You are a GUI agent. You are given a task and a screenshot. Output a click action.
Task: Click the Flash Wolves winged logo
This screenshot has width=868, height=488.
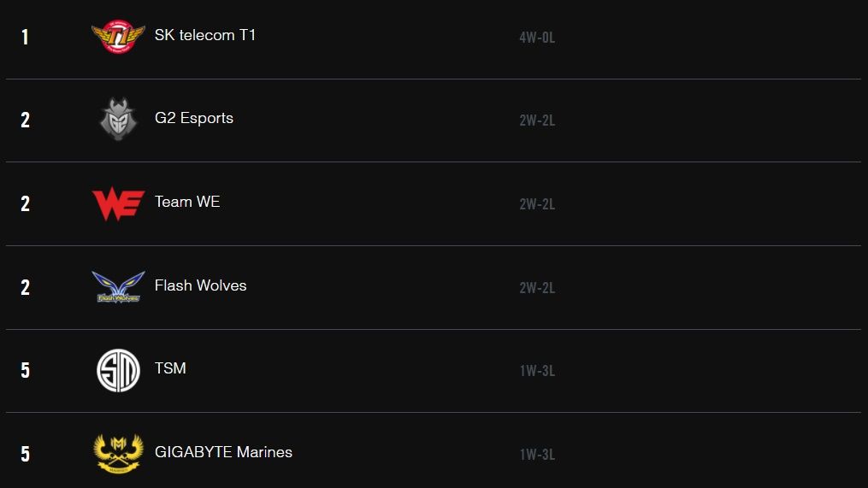click(x=118, y=286)
